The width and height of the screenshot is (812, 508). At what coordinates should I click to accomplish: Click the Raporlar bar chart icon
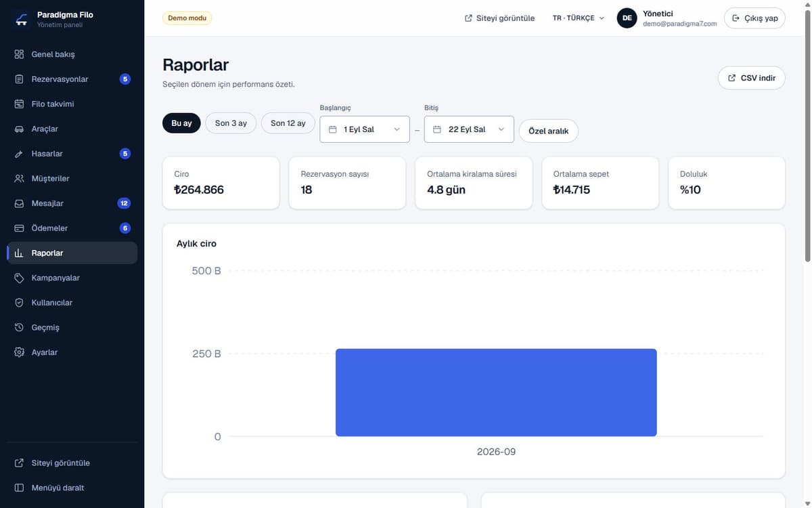pyautogui.click(x=19, y=253)
